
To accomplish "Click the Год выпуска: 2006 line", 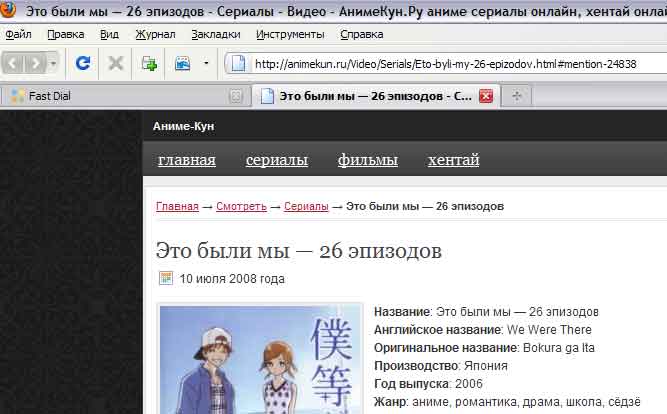I will (428, 384).
